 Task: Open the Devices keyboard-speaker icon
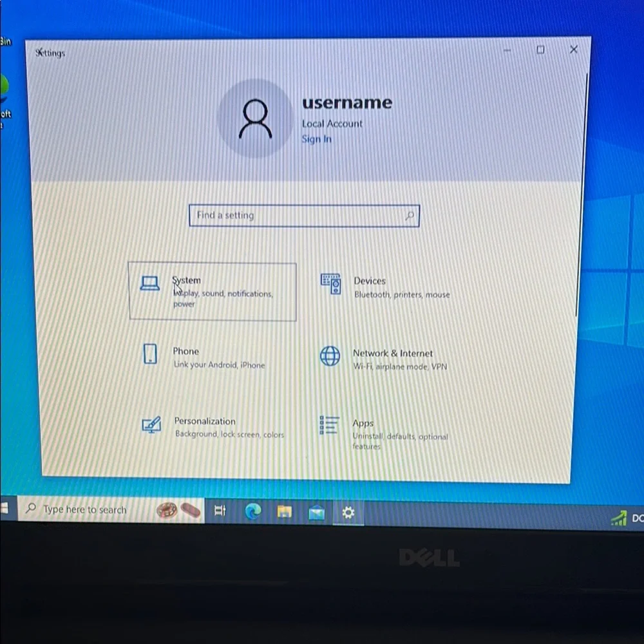pyautogui.click(x=330, y=284)
